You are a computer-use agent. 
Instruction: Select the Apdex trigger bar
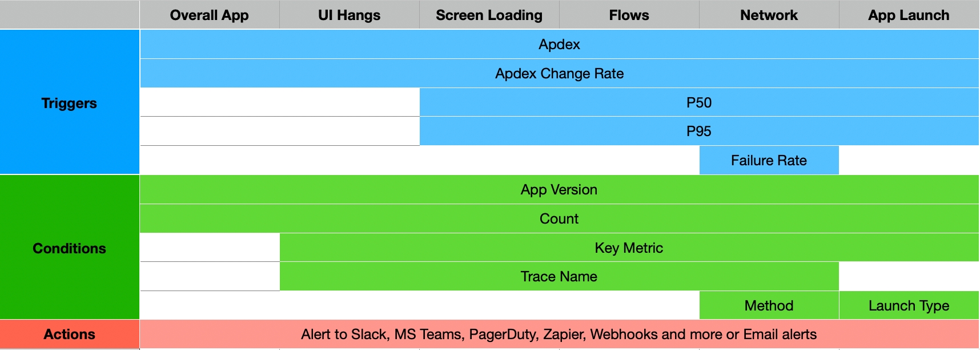point(559,45)
